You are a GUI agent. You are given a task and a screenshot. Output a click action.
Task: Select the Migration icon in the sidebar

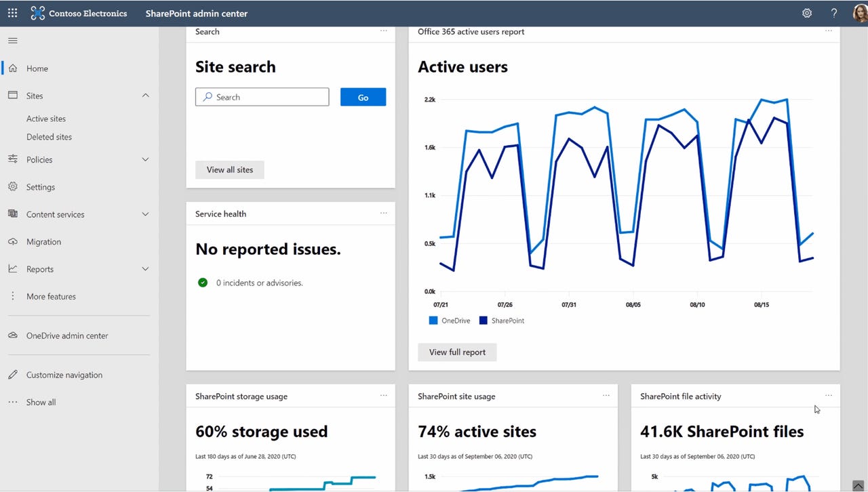(12, 241)
